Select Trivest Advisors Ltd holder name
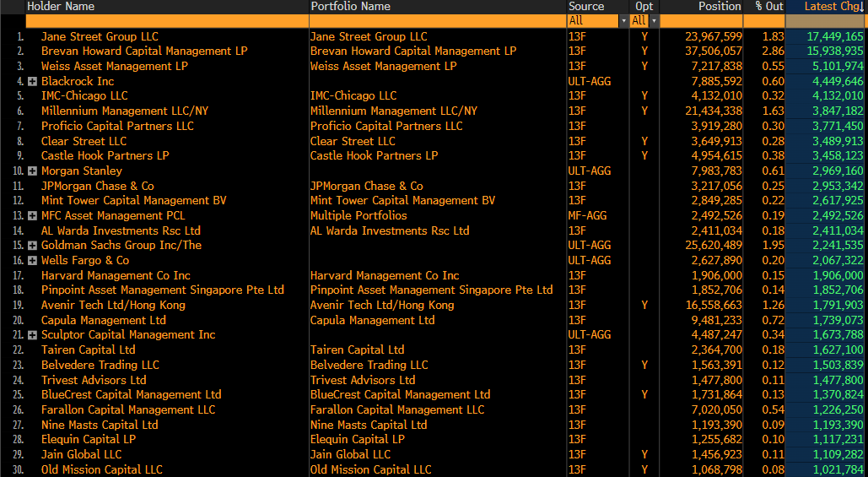Screen dimensions: 868x477 click(x=94, y=380)
